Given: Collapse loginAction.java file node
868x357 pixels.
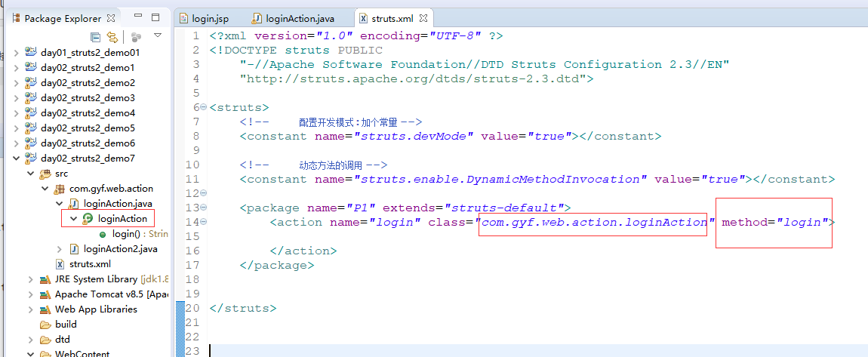Looking at the screenshot, I should coord(59,204).
